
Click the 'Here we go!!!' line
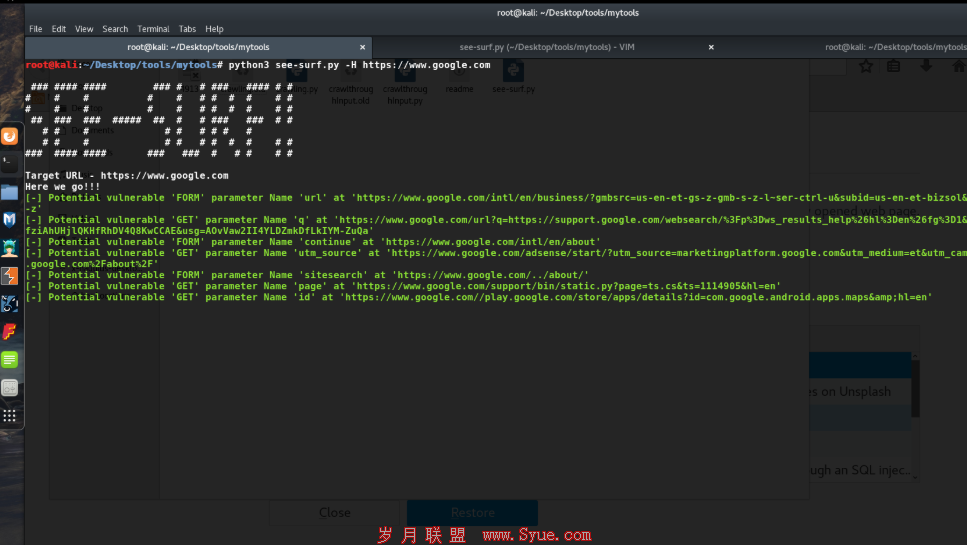pos(62,187)
